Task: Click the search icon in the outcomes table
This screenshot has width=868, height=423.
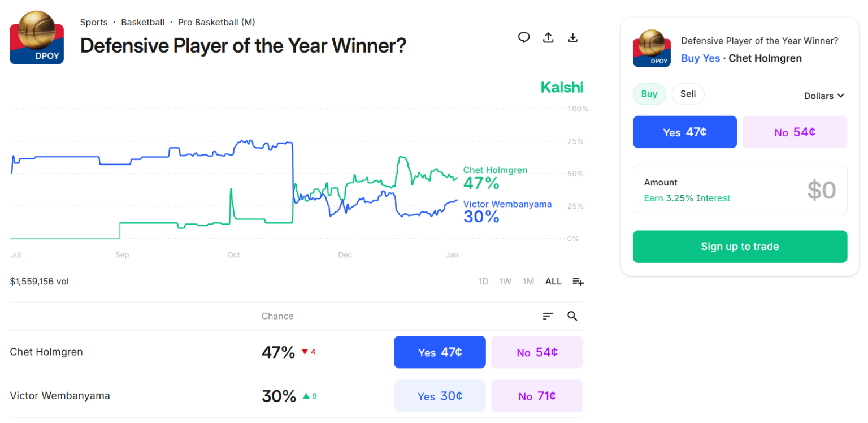Action: tap(572, 316)
